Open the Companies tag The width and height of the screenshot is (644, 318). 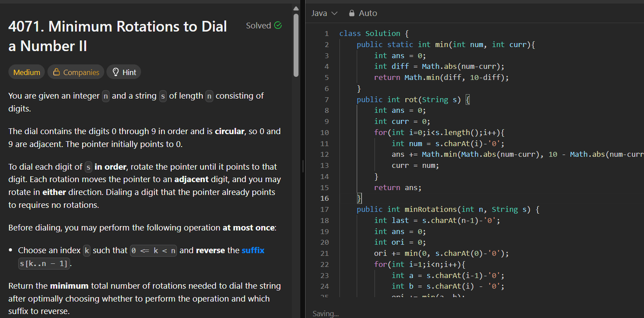[75, 72]
